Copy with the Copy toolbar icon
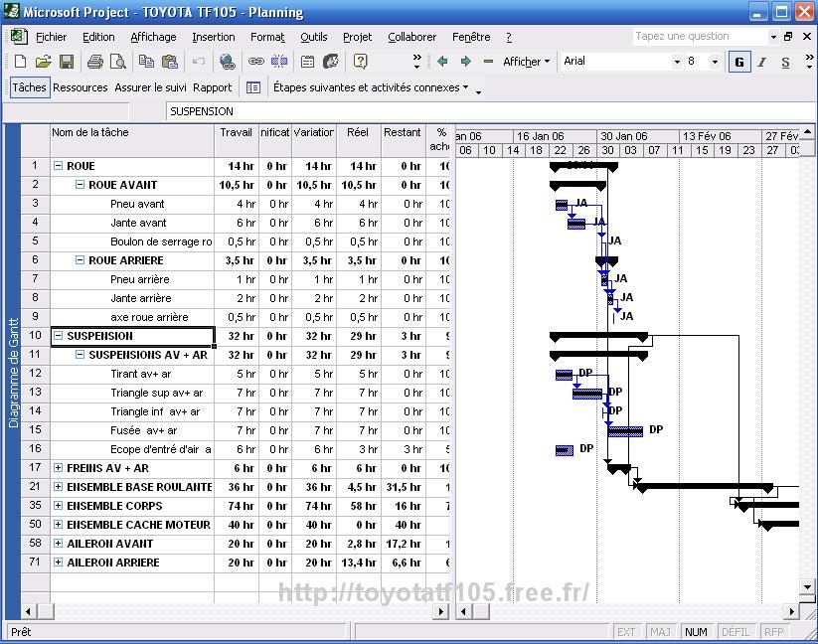 tap(146, 62)
